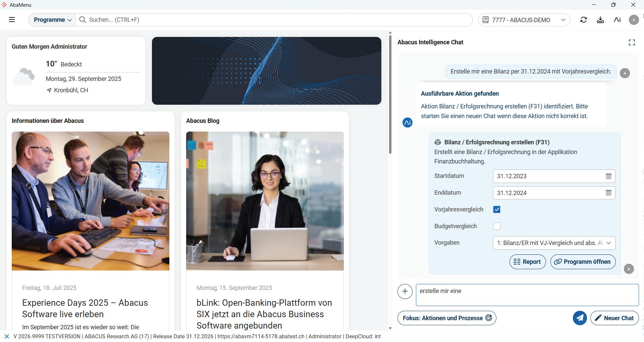Click the version info text in status bar
Screen dimensions: 644x342
[x=197, y=336]
